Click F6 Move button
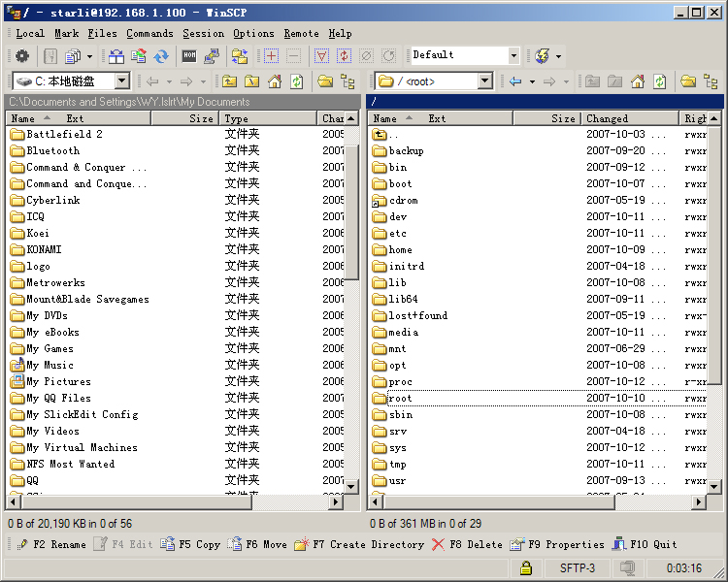Screen dimensions: 728x582 pyautogui.click(x=257, y=544)
